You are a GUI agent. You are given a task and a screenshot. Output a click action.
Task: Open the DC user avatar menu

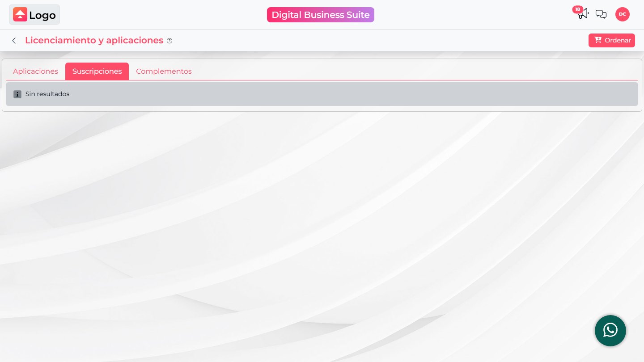(x=623, y=14)
